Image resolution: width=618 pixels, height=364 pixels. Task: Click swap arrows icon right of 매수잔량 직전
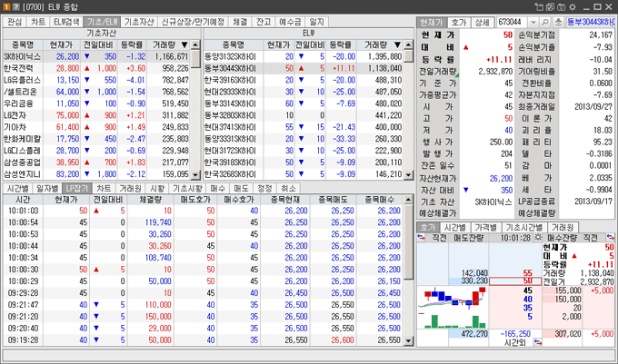611,237
